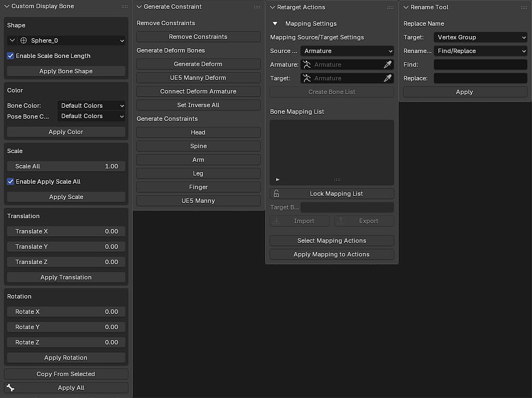This screenshot has width=532, height=398.
Task: Open the Pose Bone Color dropdown
Action: (x=91, y=116)
